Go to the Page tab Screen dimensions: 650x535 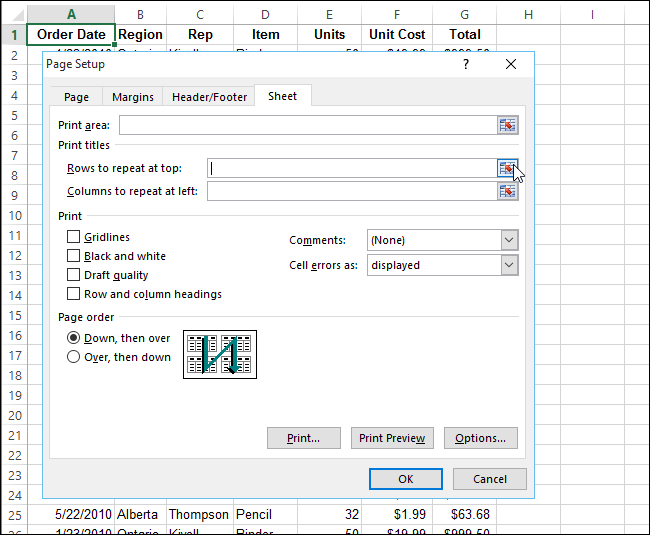pyautogui.click(x=76, y=97)
